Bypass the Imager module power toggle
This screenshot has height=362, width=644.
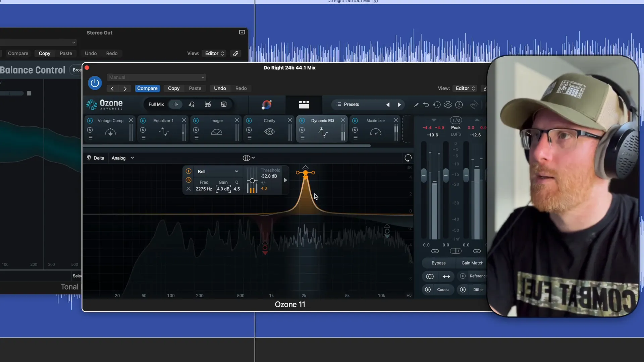click(x=196, y=121)
